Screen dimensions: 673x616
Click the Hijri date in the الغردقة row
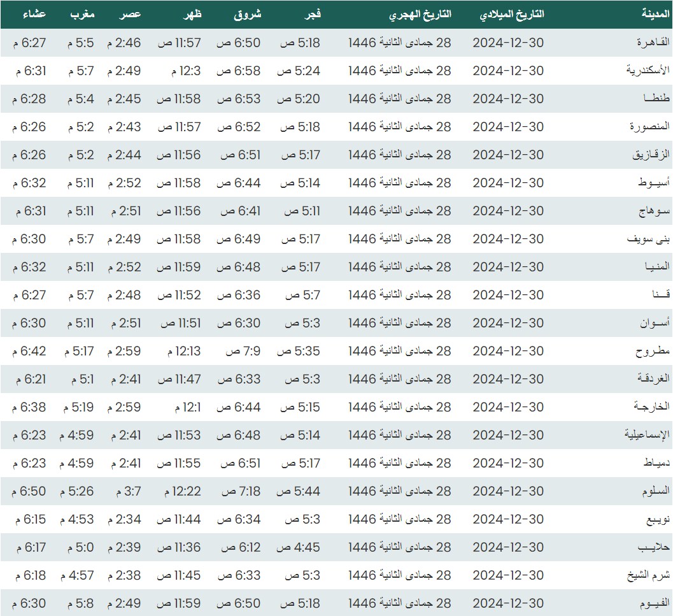coord(399,379)
